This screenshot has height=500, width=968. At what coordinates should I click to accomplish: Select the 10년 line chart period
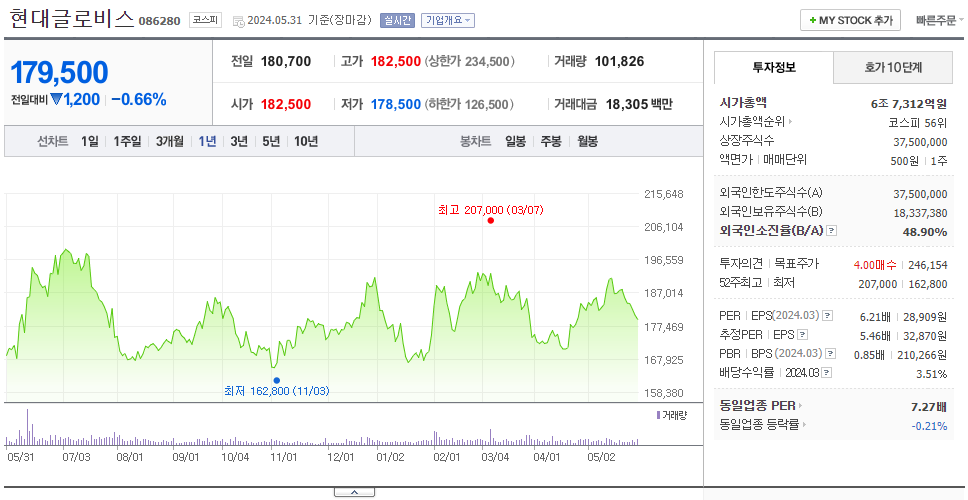306,141
